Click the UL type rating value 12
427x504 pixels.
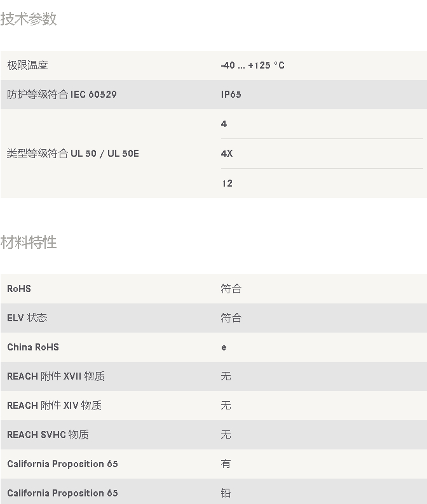(227, 183)
